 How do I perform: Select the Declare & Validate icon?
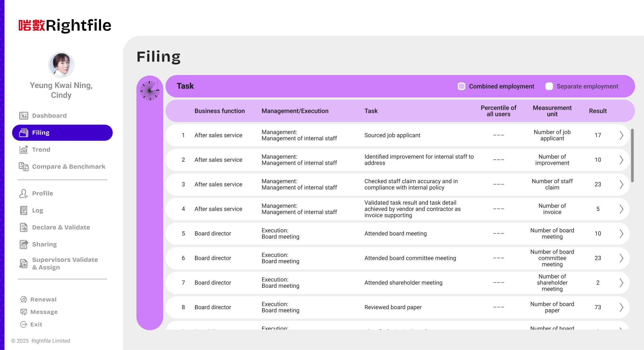(x=23, y=227)
